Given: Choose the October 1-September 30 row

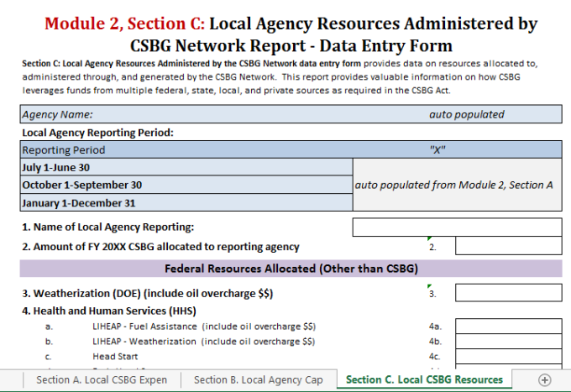Looking at the screenshot, I should [x=186, y=185].
